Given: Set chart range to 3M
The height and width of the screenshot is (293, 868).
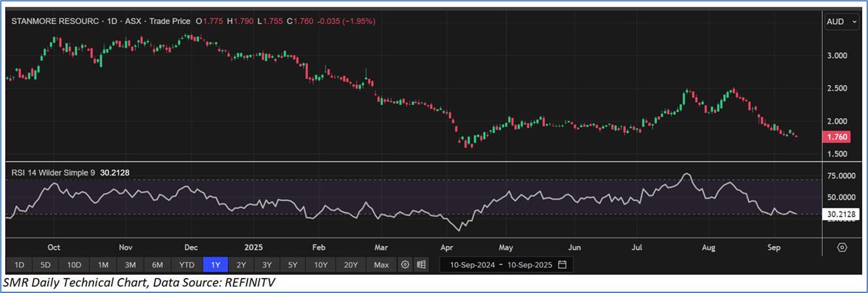Looking at the screenshot, I should coord(130,265).
